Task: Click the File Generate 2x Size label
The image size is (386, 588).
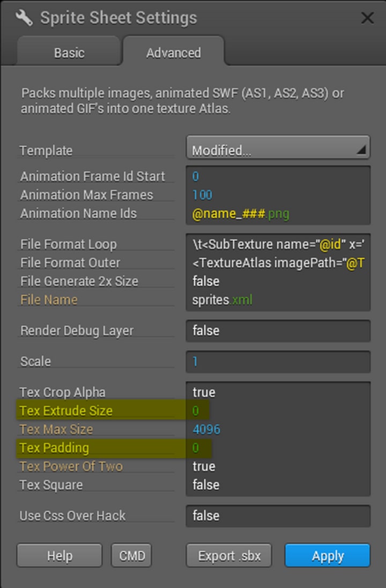Action: (79, 281)
